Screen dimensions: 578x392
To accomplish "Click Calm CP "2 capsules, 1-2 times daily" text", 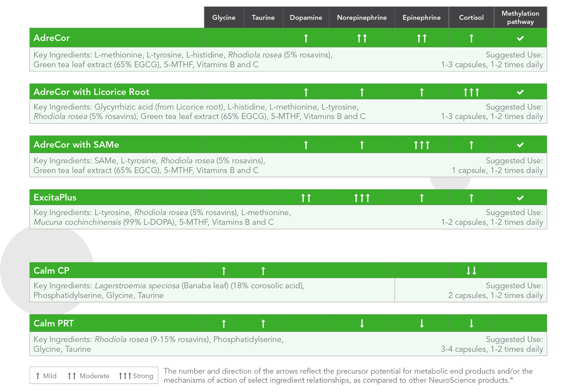I will point(496,295).
